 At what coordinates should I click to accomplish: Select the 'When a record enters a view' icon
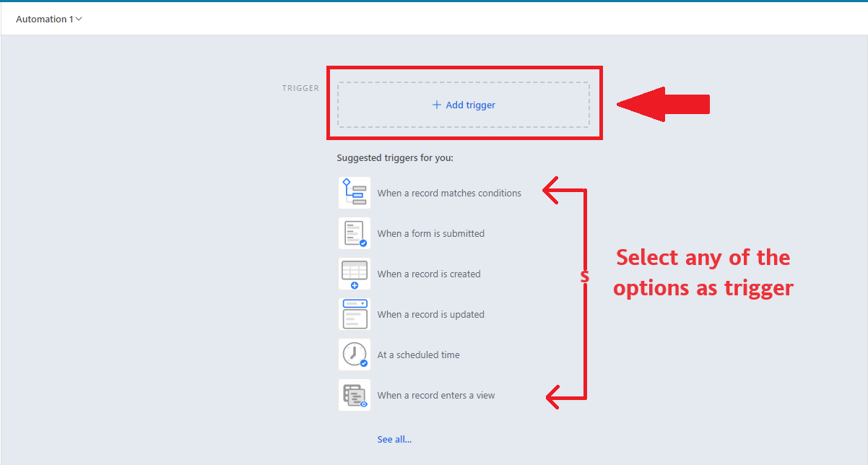tap(355, 394)
